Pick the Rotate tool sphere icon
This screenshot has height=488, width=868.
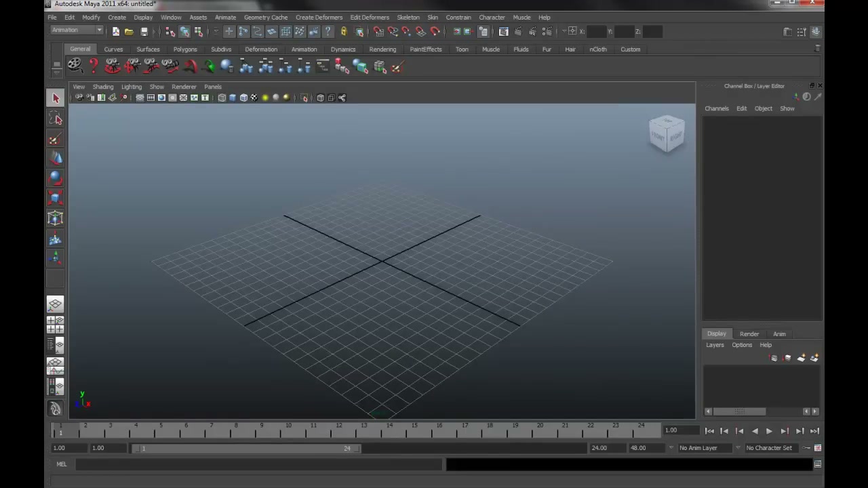pos(56,178)
